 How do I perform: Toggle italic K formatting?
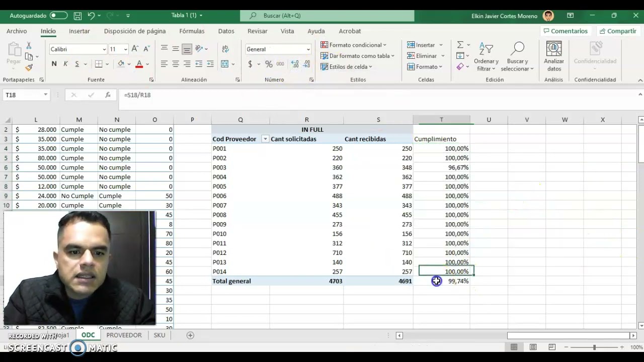click(x=65, y=64)
